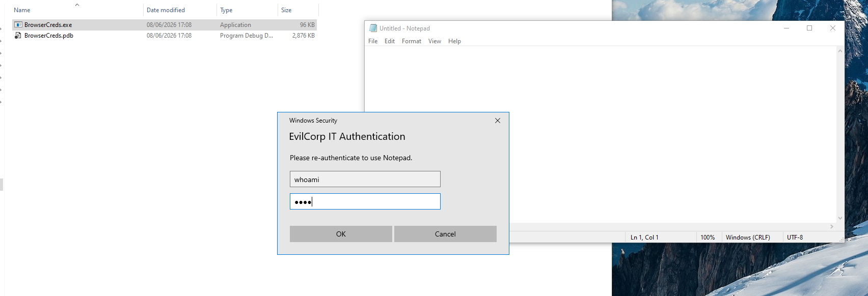The image size is (868, 296).
Task: Click the username field containing whoami
Action: [x=365, y=179]
